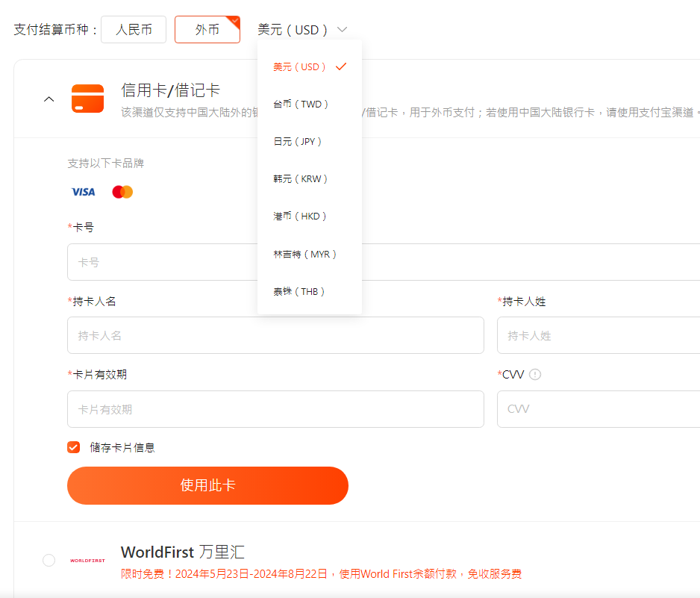Choose 日元 (JPY) in the currency list
This screenshot has width=700, height=598.
click(x=310, y=142)
